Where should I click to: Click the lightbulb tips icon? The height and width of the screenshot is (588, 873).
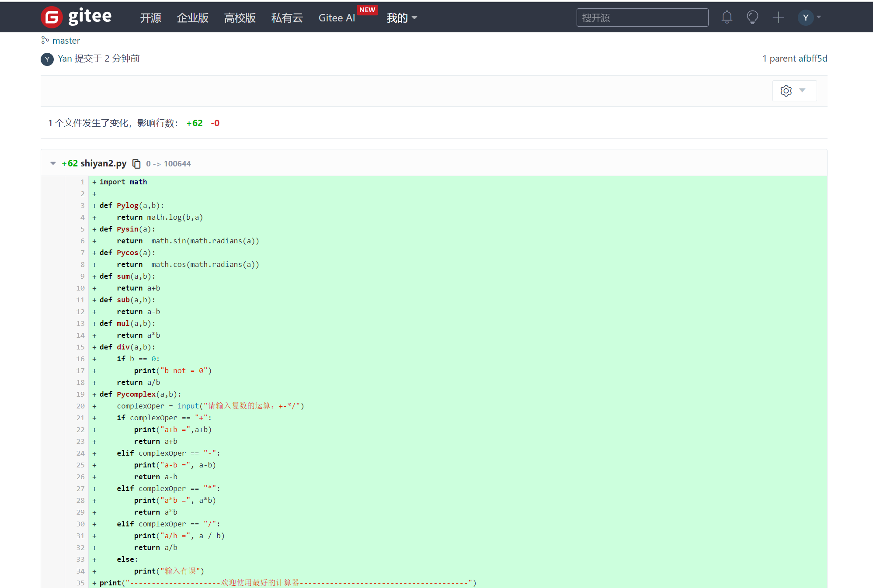752,17
